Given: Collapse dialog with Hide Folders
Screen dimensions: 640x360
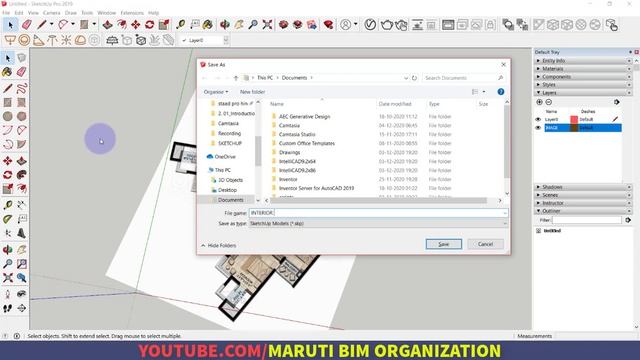Looking at the screenshot, I should 219,245.
